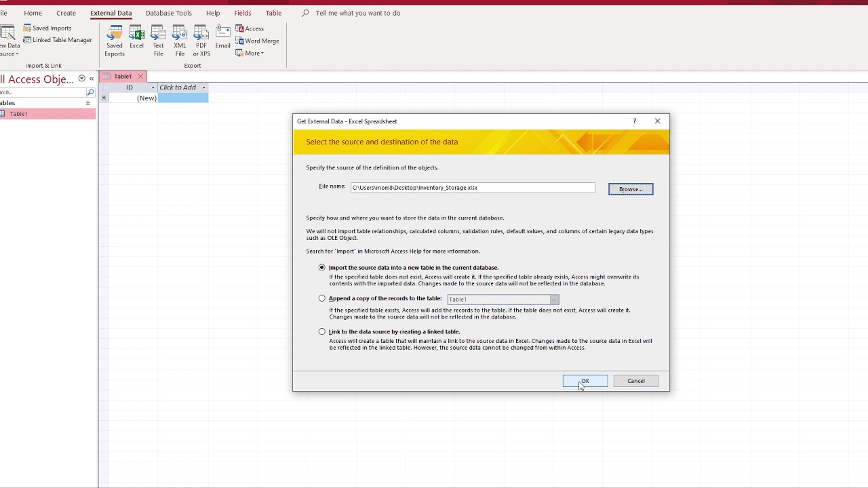Click Cancel in the dialog
This screenshot has width=868, height=488.
(x=636, y=381)
